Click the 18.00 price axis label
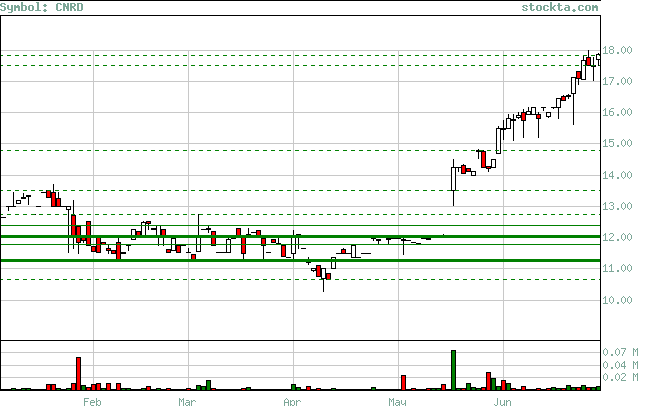This screenshot has height=406, width=655. click(x=617, y=50)
